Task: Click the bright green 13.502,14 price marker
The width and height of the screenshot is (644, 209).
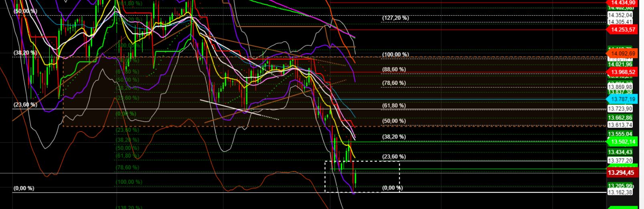Action: pyautogui.click(x=622, y=141)
